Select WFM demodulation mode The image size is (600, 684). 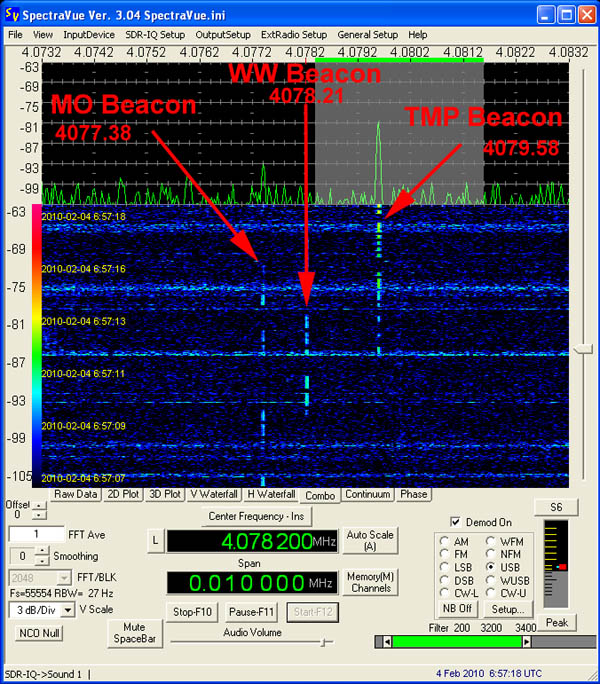(x=491, y=541)
